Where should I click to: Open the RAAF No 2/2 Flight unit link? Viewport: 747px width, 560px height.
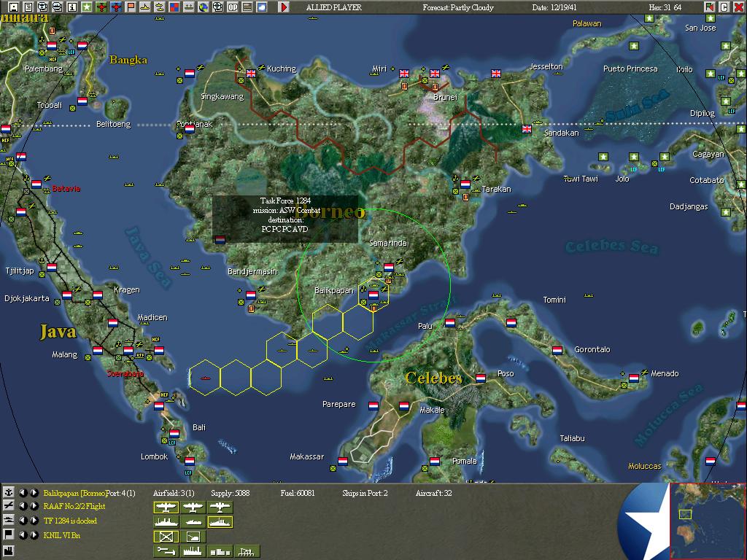click(x=74, y=506)
